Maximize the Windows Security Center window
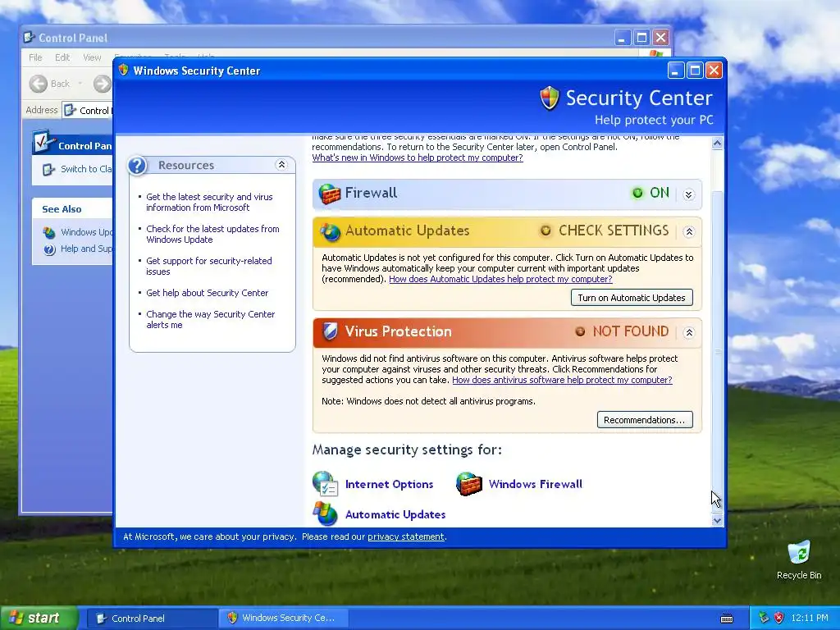The image size is (840, 630). [695, 71]
